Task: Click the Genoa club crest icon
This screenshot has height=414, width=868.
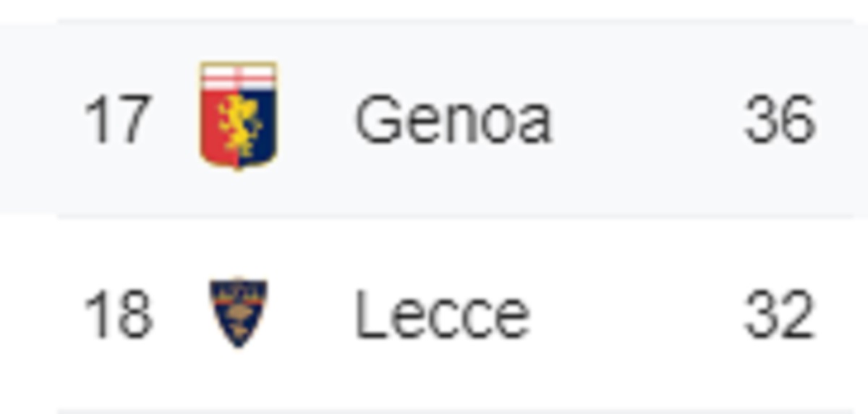Action: (239, 116)
